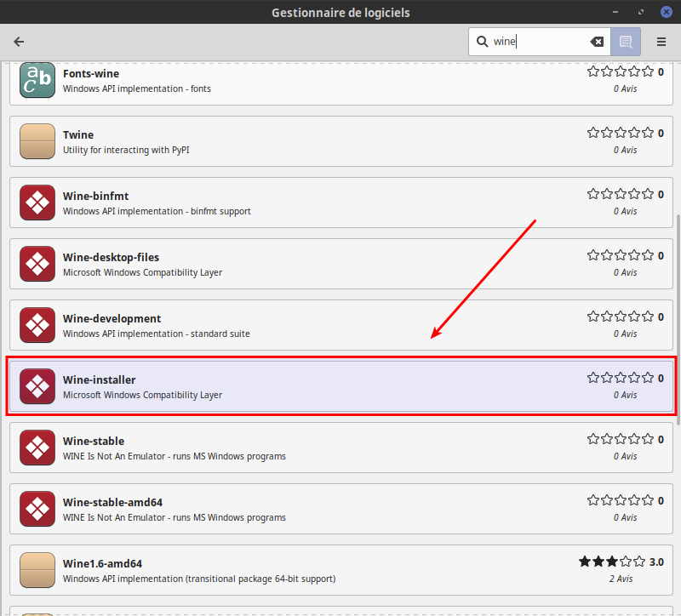
Task: Maximize the Gestionnaire de logiciels window
Action: [641, 12]
